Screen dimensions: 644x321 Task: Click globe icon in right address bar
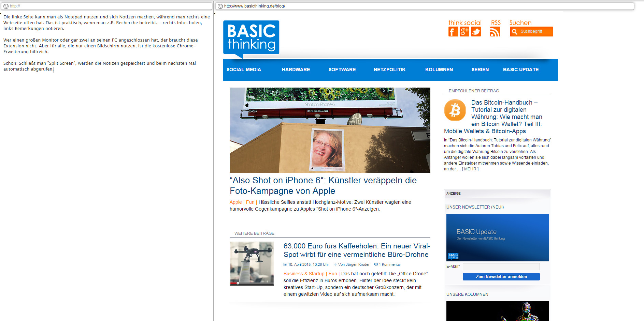220,6
